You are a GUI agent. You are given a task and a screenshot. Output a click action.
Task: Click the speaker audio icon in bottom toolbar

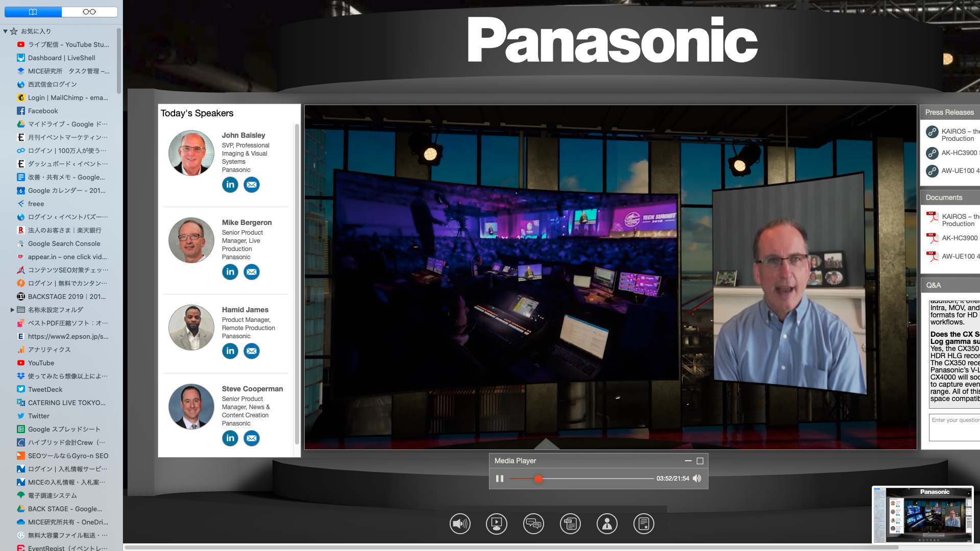(x=460, y=524)
